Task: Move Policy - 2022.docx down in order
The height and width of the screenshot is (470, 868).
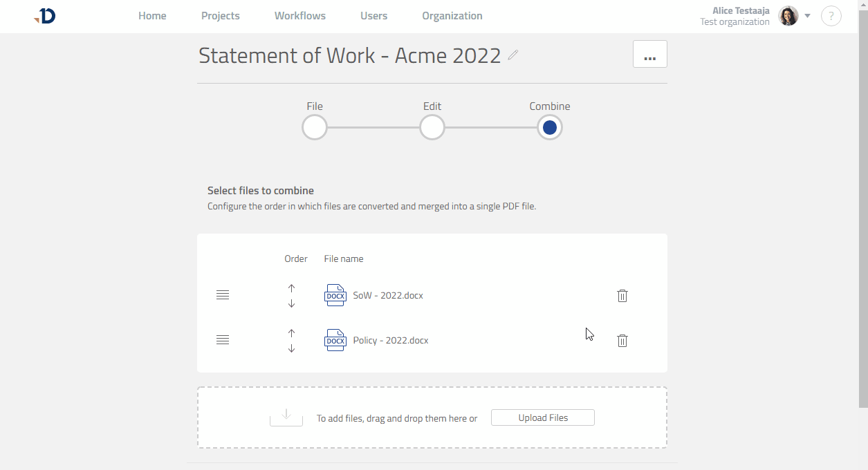Action: coord(291,348)
